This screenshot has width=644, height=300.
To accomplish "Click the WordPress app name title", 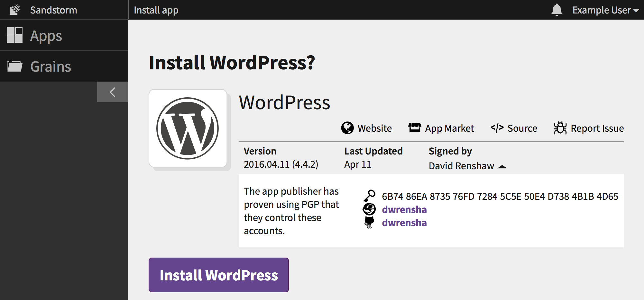I will pyautogui.click(x=284, y=103).
